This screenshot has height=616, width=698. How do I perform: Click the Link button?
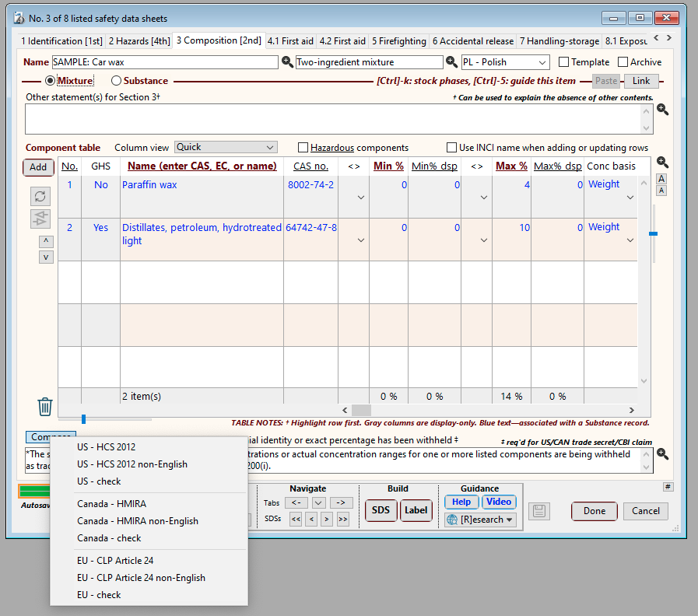[x=641, y=81]
